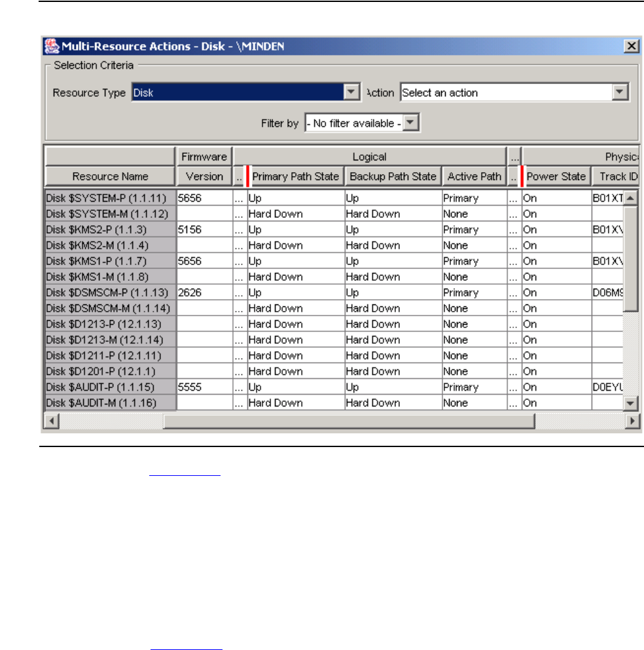
Task: Click the collapsed column between Version and Primary Path State
Action: (240, 177)
